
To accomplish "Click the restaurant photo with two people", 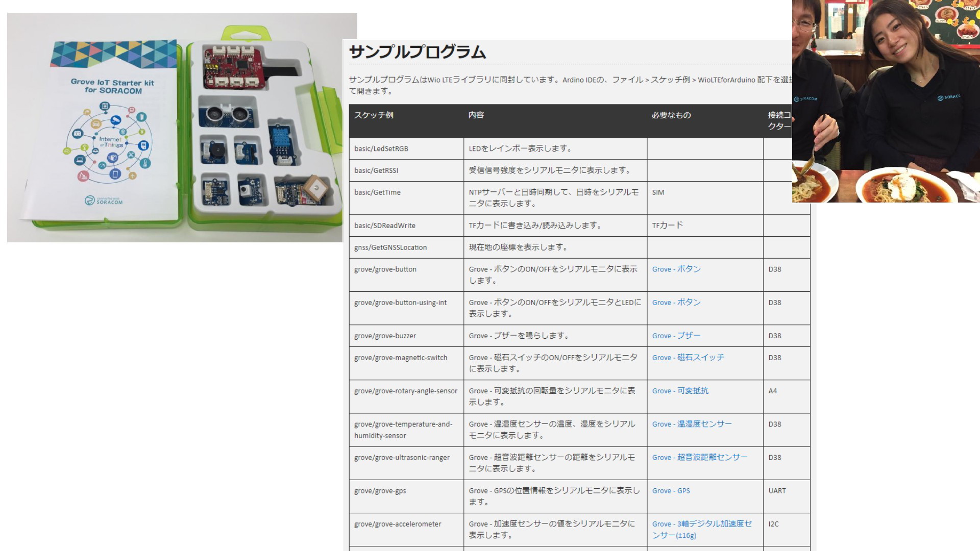I will point(886,101).
